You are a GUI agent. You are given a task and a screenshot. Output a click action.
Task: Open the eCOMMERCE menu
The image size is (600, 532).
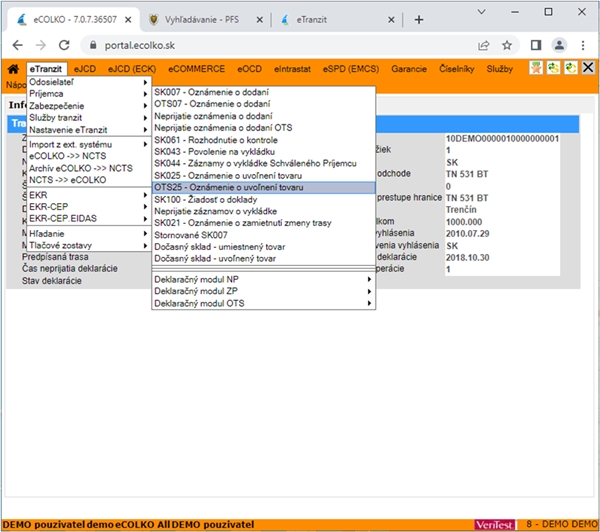click(197, 69)
